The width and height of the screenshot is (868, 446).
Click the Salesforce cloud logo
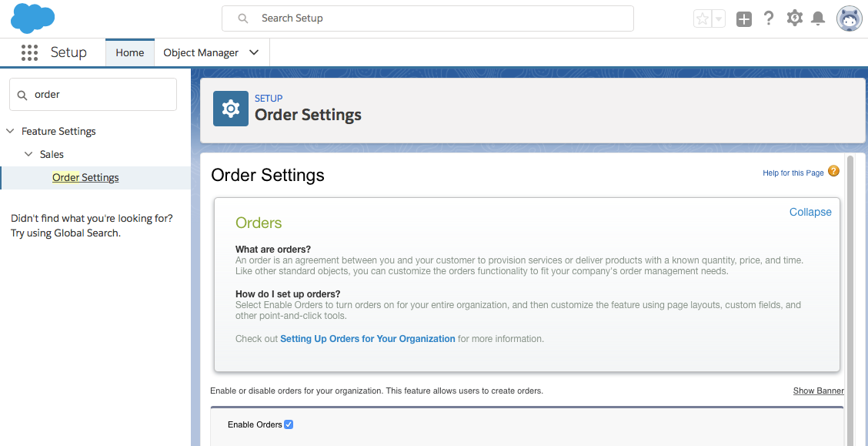32,18
